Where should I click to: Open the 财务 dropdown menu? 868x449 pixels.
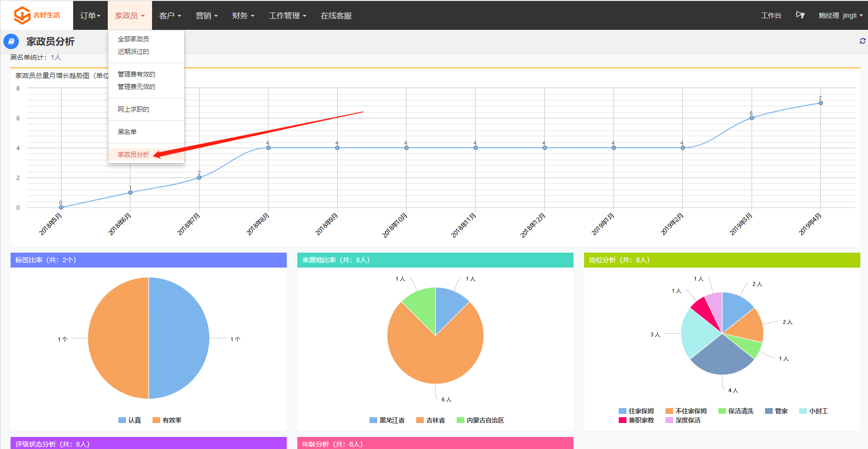coord(243,15)
